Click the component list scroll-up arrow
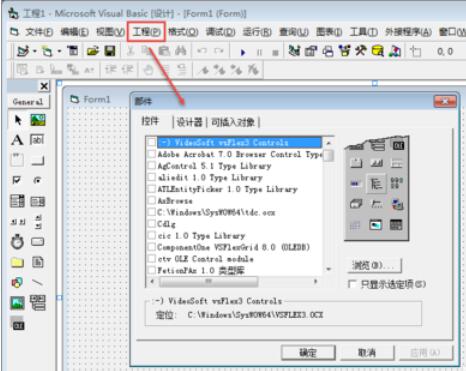 tap(329, 143)
